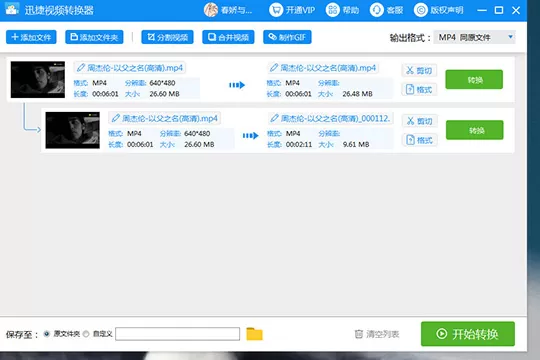Click 格式 format button in first row
Image resolution: width=540 pixels, height=360 pixels.
pos(419,90)
